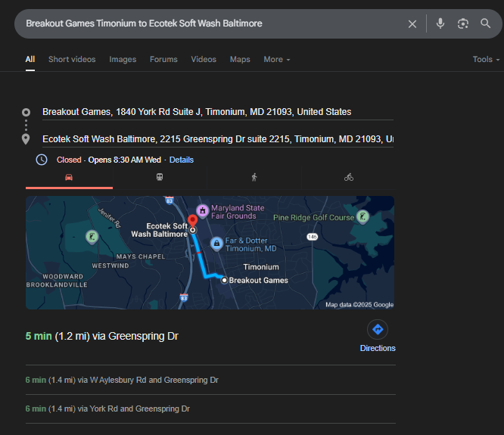This screenshot has height=435, width=504.
Task: Click the blue Directions arrow icon
Action: click(x=378, y=329)
